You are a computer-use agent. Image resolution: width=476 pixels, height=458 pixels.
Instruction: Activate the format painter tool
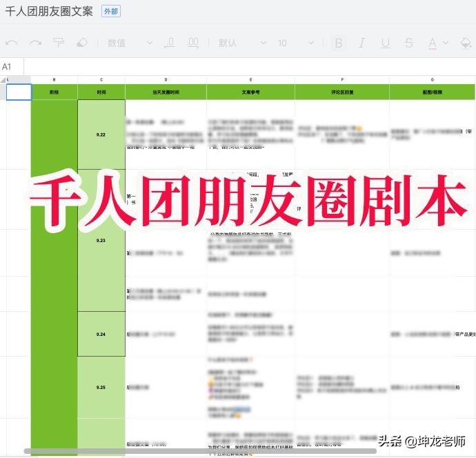[x=59, y=43]
